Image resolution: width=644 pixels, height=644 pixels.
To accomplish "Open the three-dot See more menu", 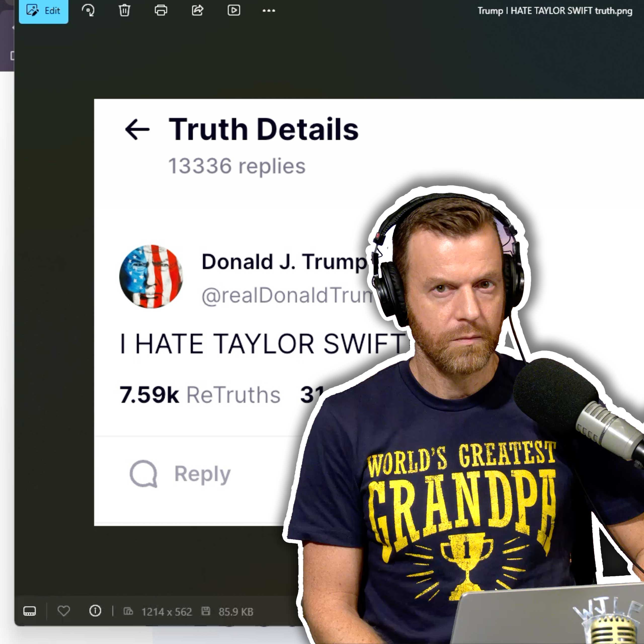I will [269, 11].
